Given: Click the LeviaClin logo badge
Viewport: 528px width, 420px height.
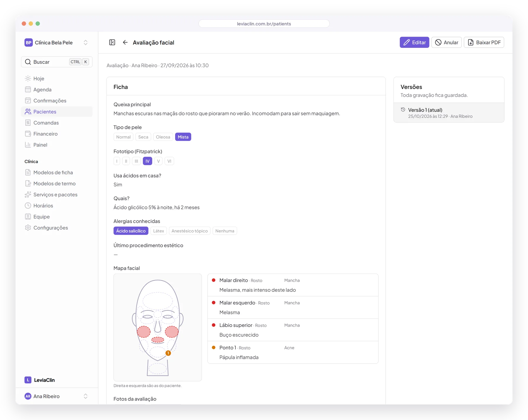Looking at the screenshot, I should [28, 380].
